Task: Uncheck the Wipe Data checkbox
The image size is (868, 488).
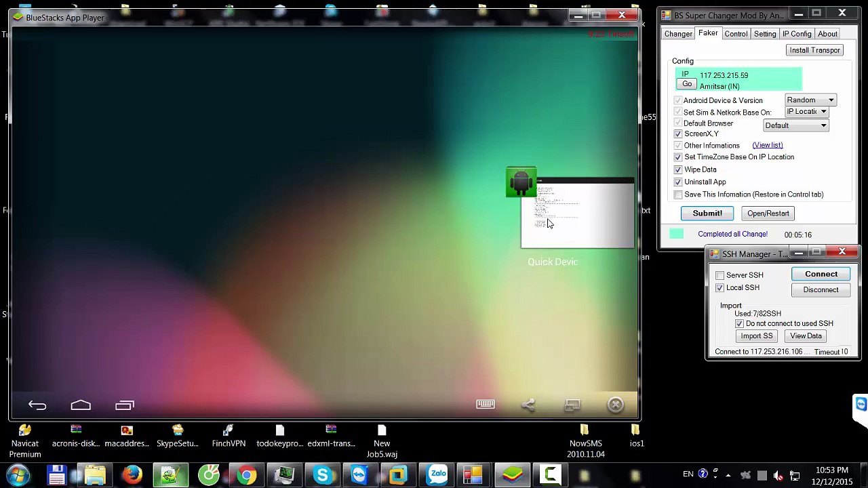Action: [678, 169]
